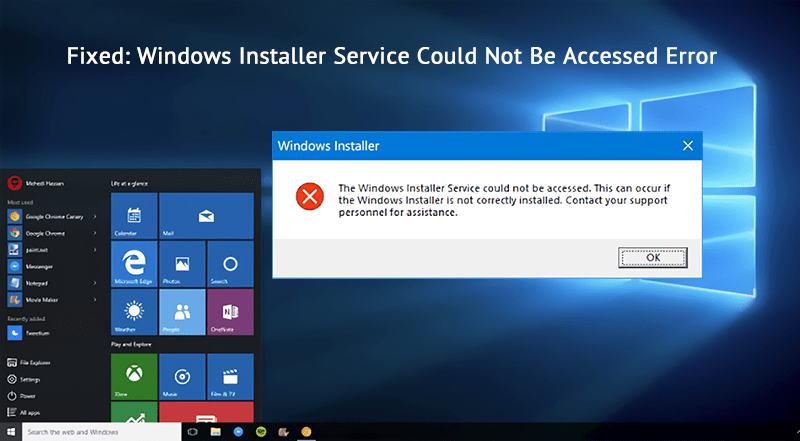Close the Windows Installer error dialog
The image size is (800, 441).
point(688,146)
